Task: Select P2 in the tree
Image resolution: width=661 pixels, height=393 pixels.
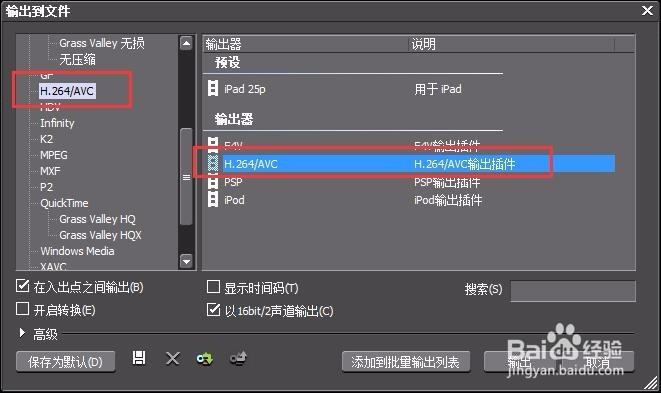Action: point(46,187)
